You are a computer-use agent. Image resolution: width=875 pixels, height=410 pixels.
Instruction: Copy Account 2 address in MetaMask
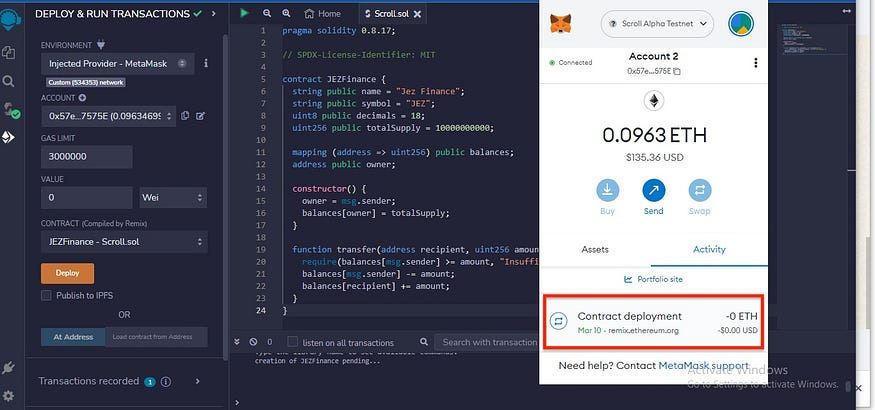[677, 71]
